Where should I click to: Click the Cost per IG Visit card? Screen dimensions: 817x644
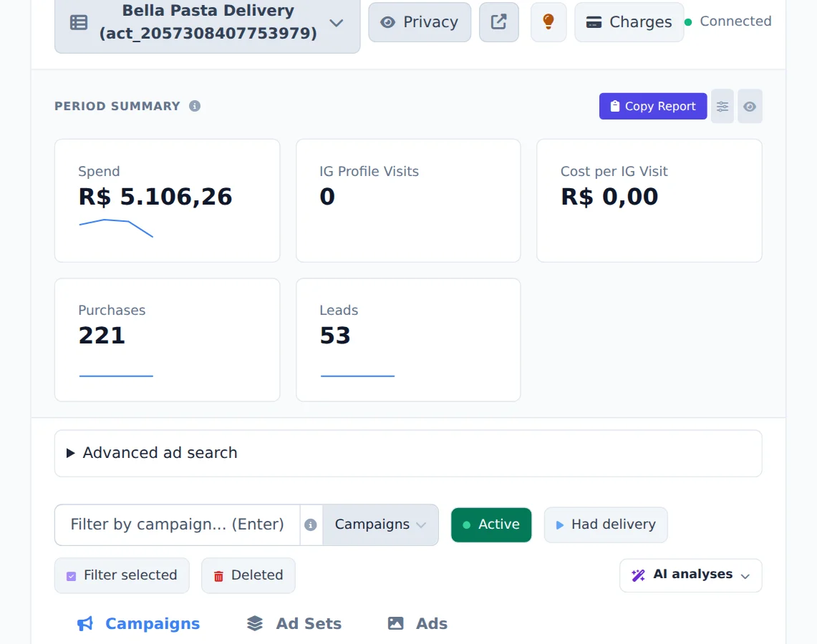[649, 200]
